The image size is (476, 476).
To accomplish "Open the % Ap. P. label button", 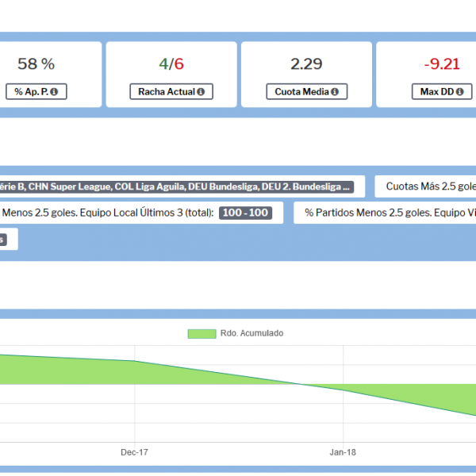I will (x=36, y=92).
